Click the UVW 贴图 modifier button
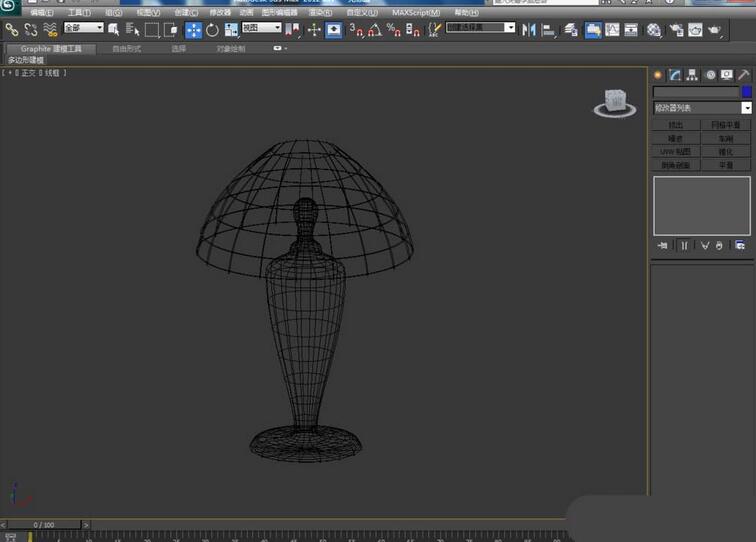Image resolution: width=756 pixels, height=542 pixels. pos(675,152)
